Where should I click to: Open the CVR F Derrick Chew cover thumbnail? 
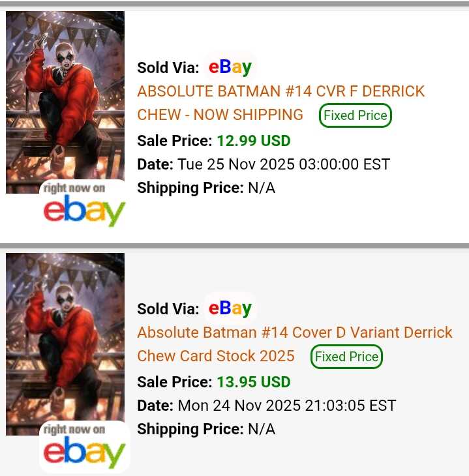click(x=65, y=98)
